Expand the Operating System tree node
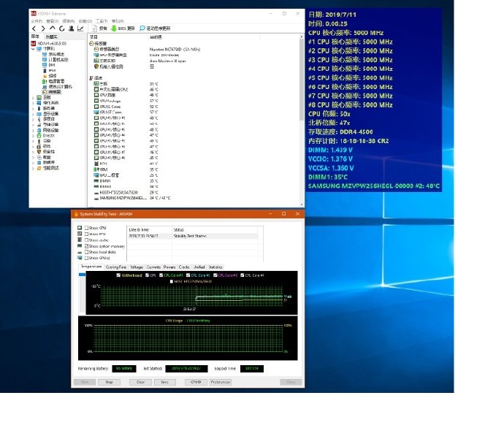504x436 pixels. click(x=32, y=103)
